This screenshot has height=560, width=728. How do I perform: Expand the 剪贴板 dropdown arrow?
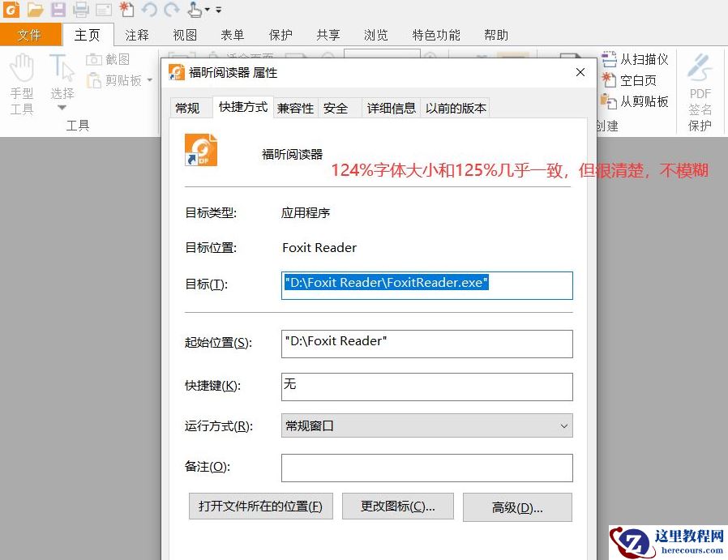pos(149,79)
